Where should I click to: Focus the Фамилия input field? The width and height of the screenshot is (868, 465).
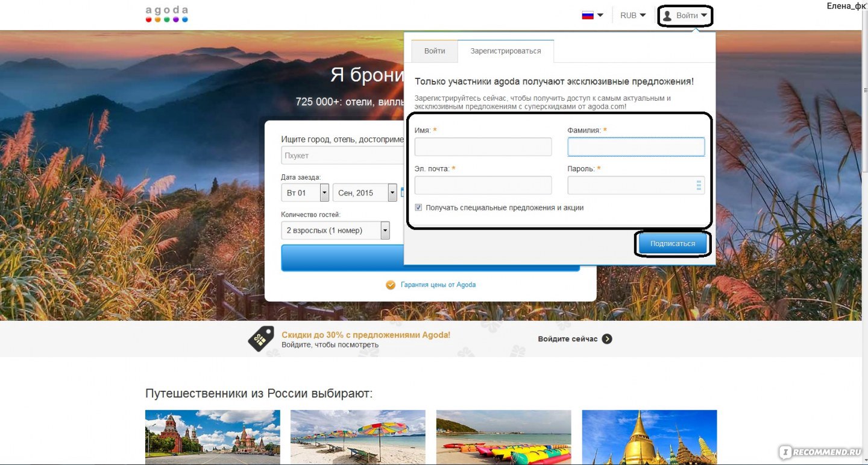point(636,147)
